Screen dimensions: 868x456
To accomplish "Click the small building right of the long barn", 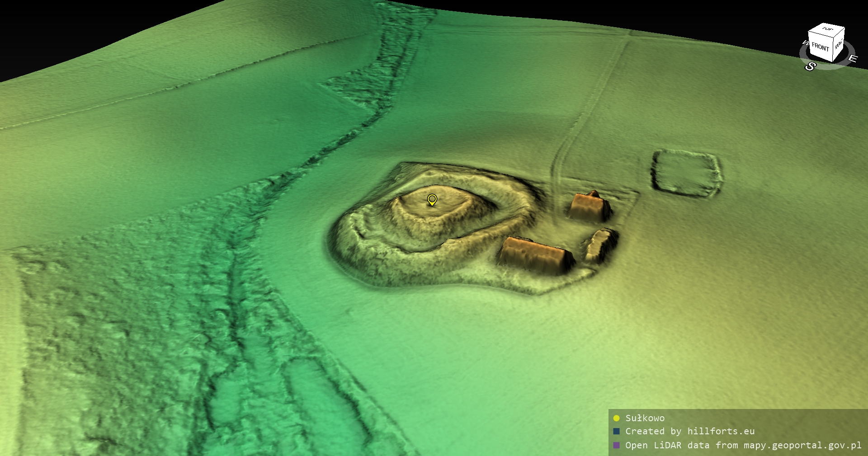I will 601,245.
